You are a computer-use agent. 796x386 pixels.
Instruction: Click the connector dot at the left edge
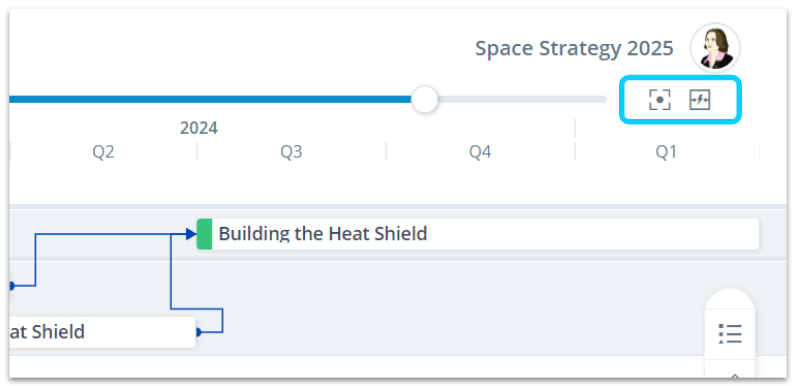point(11,286)
